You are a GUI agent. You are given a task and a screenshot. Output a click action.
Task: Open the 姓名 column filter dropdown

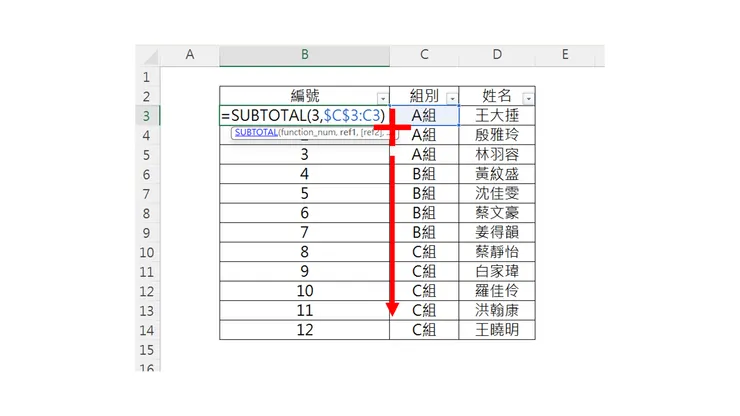click(529, 99)
